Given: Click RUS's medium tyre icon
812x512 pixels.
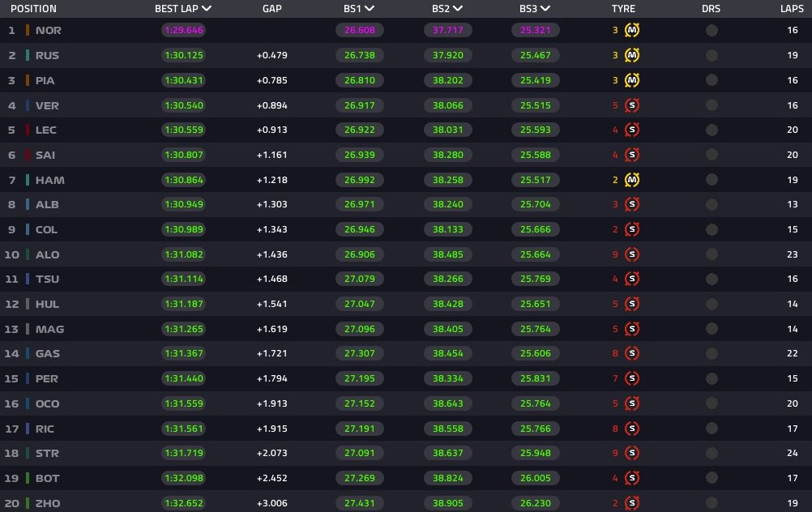Looking at the screenshot, I should point(632,55).
